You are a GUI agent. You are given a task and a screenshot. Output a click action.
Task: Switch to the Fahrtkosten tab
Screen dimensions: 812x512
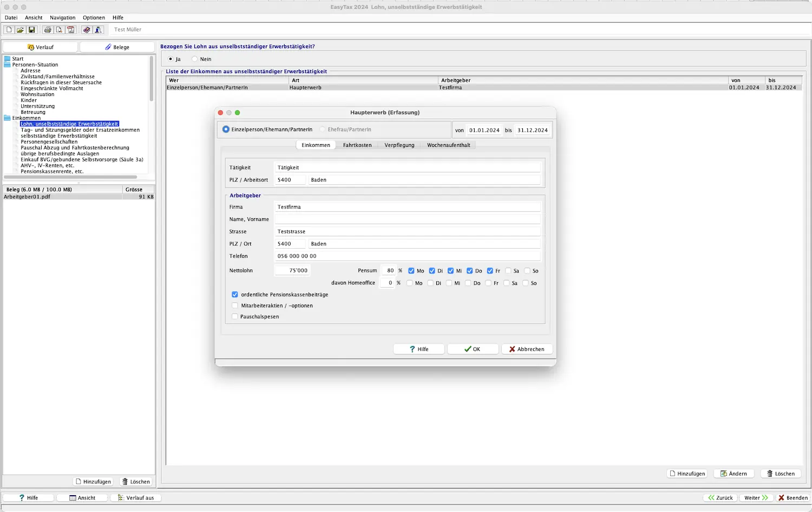click(357, 145)
